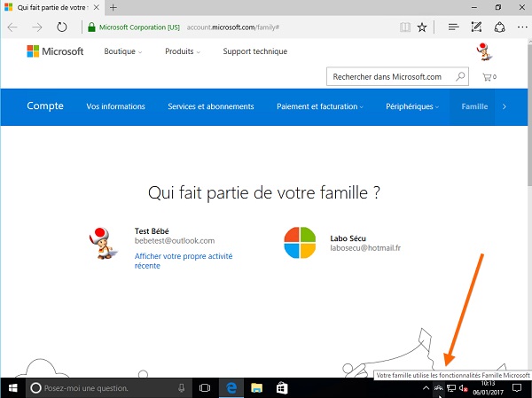Viewport: 532px width, 398px height.
Task: Open the Windows Store taskbar icon
Action: (x=282, y=388)
